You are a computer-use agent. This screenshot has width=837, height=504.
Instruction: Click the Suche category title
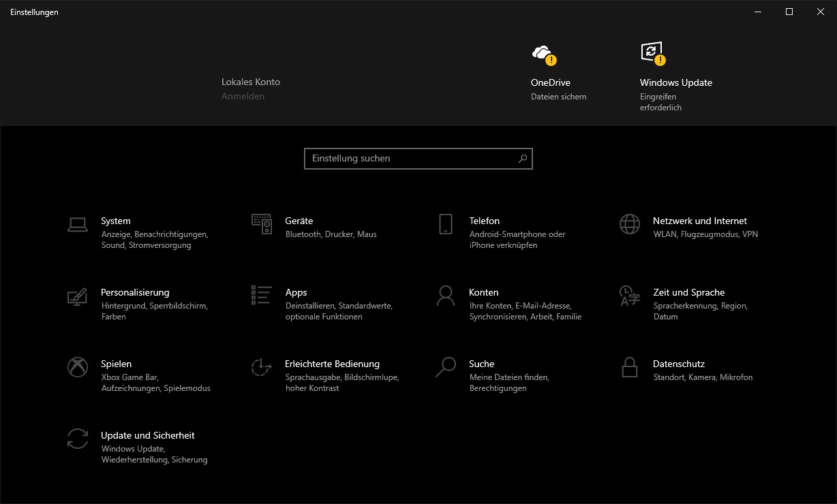482,364
